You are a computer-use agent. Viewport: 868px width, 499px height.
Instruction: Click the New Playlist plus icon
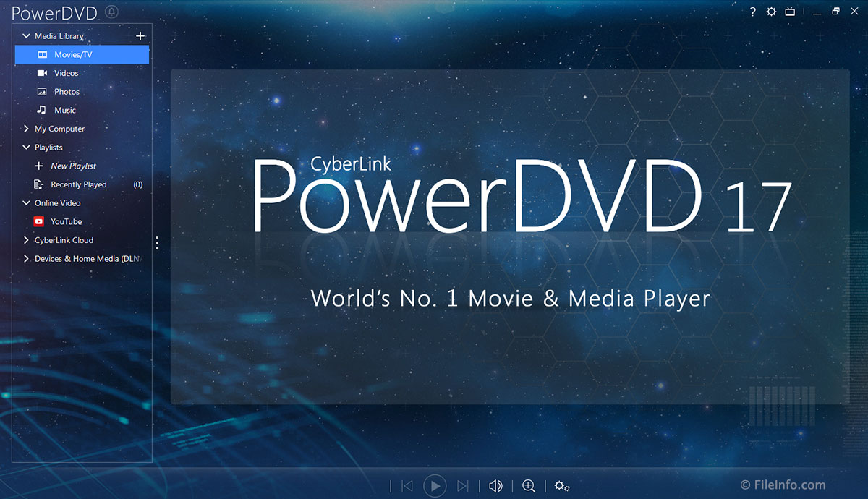[x=39, y=166]
